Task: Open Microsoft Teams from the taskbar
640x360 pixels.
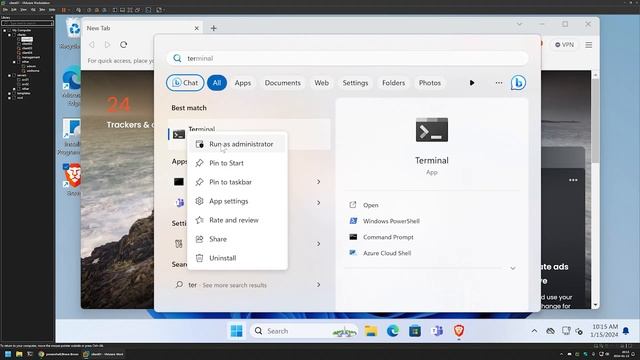Action: 437,331
